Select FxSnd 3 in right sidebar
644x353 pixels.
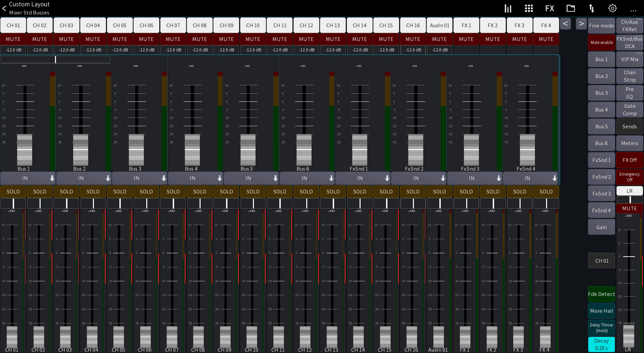pyautogui.click(x=601, y=194)
